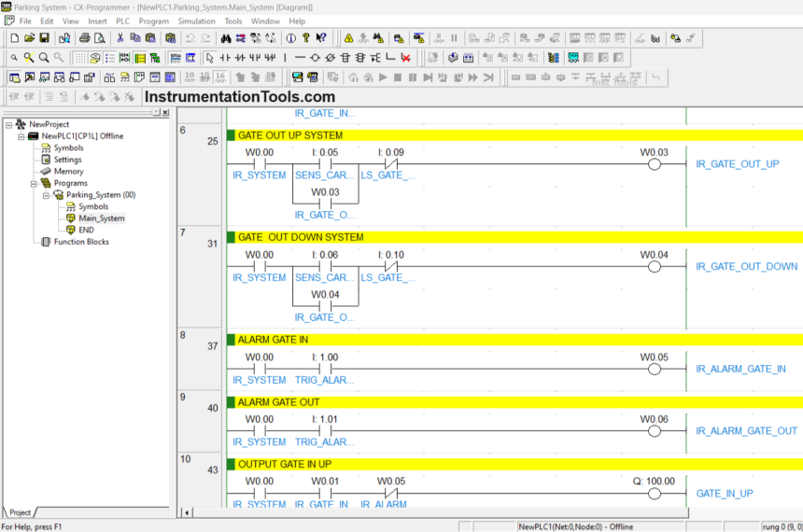Viewport: 803px width, 532px height.
Task: Select the New Contact ladder tool
Action: [225, 58]
